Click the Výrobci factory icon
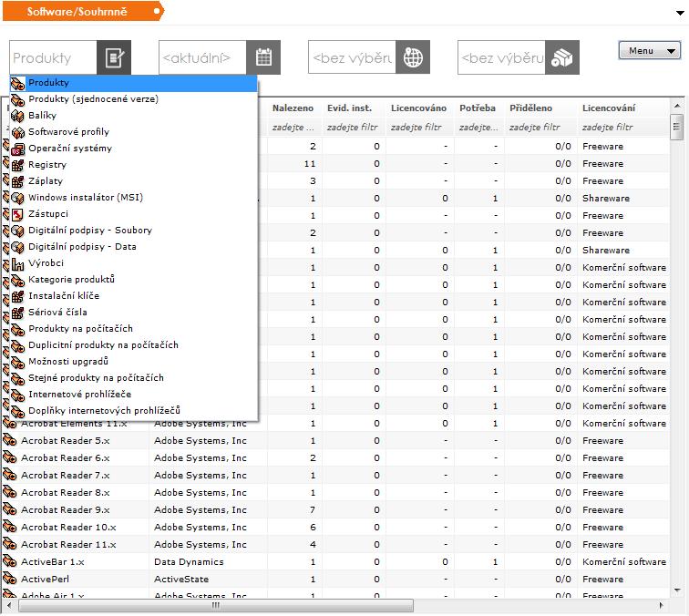Image resolution: width=689 pixels, height=616 pixels. [17, 263]
